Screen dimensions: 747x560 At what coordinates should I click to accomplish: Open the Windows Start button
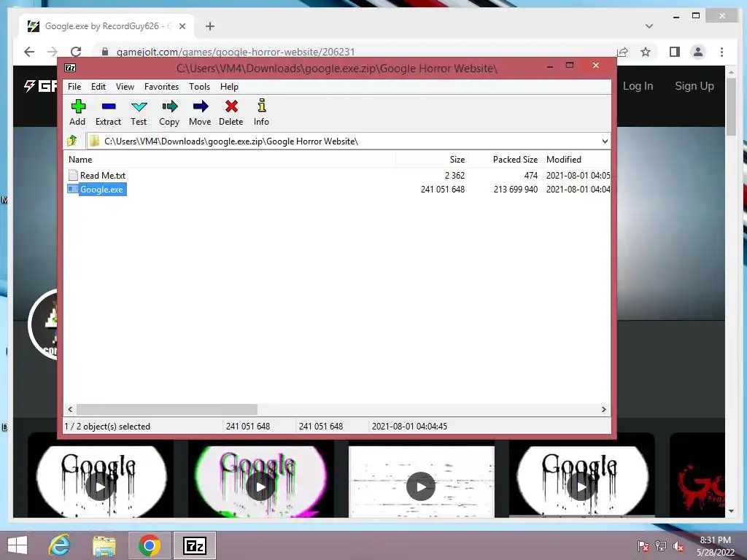tap(18, 545)
